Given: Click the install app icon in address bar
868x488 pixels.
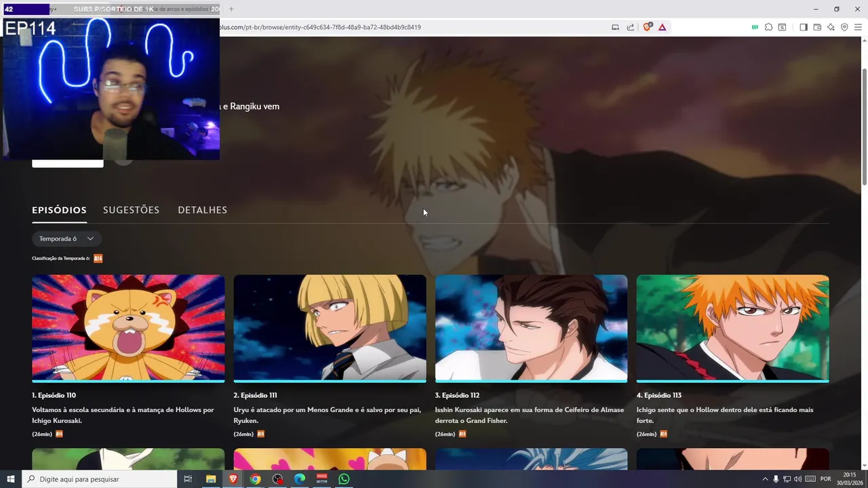Looking at the screenshot, I should (x=616, y=27).
